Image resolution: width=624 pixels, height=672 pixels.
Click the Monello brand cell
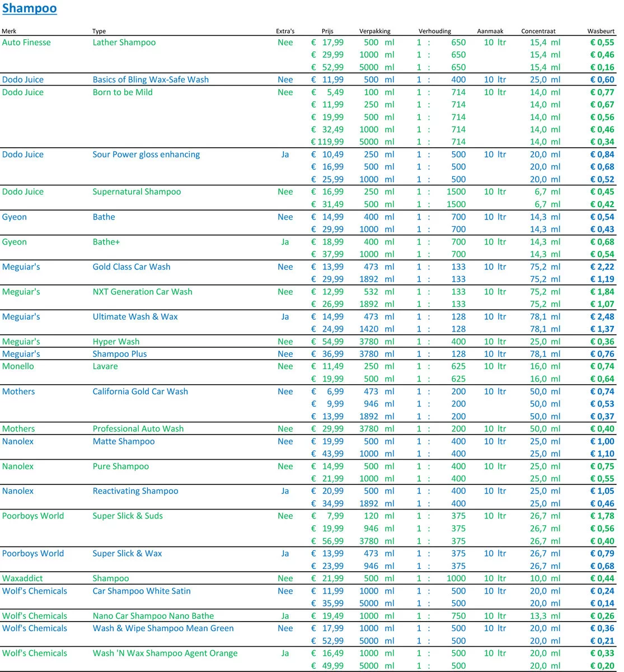(x=18, y=366)
